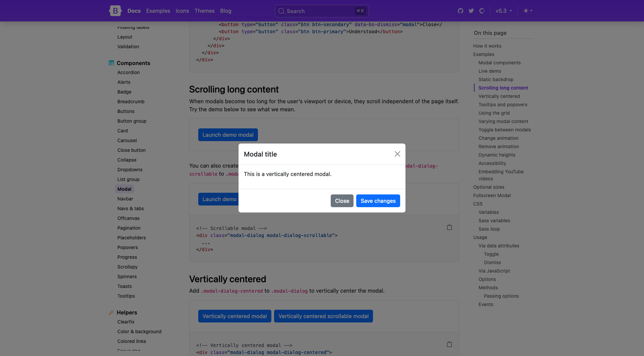Dismiss the modal with the X icon
Viewport: 644px width, 356px height.
click(397, 154)
